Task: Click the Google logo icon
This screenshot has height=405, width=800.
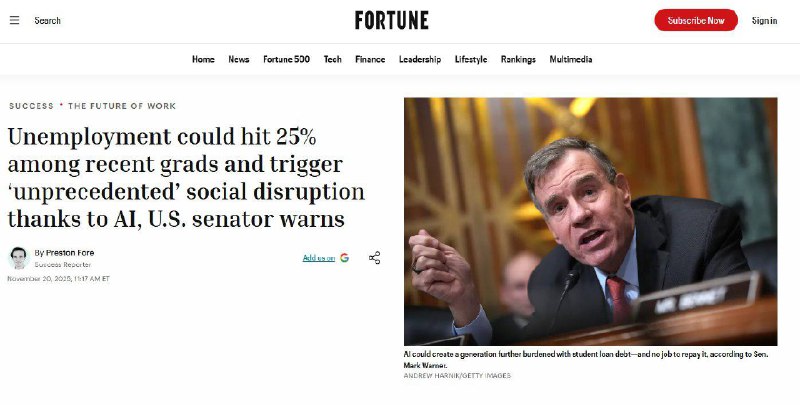Action: (x=345, y=258)
